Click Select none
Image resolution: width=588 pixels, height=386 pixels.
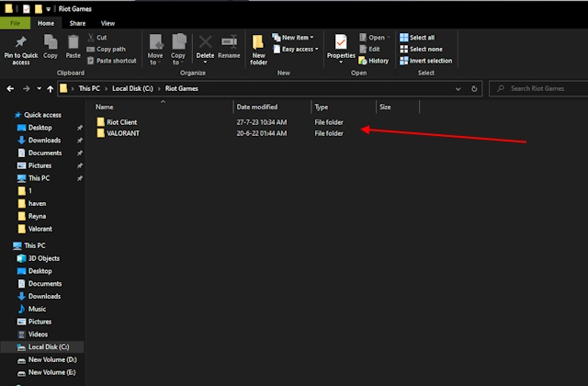click(421, 49)
